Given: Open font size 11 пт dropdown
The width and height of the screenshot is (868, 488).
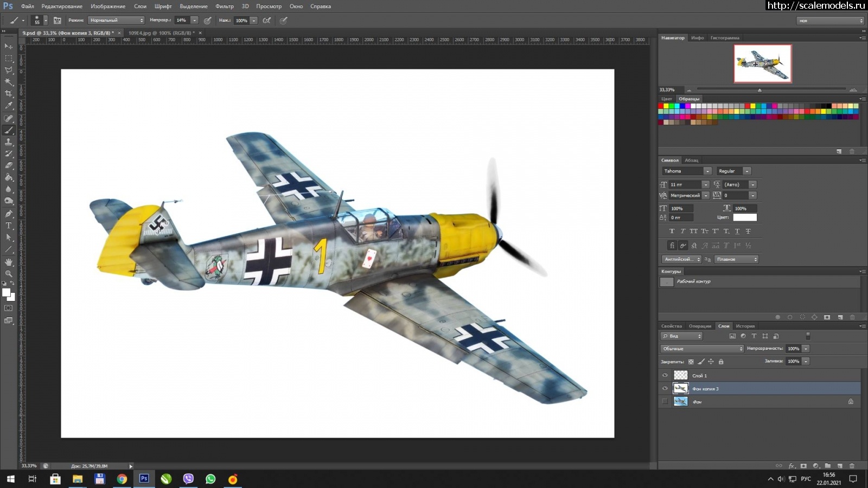Looking at the screenshot, I should pyautogui.click(x=705, y=184).
